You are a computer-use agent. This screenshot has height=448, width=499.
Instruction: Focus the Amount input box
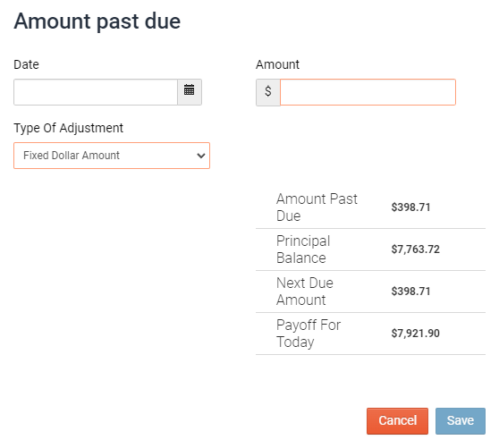[368, 92]
